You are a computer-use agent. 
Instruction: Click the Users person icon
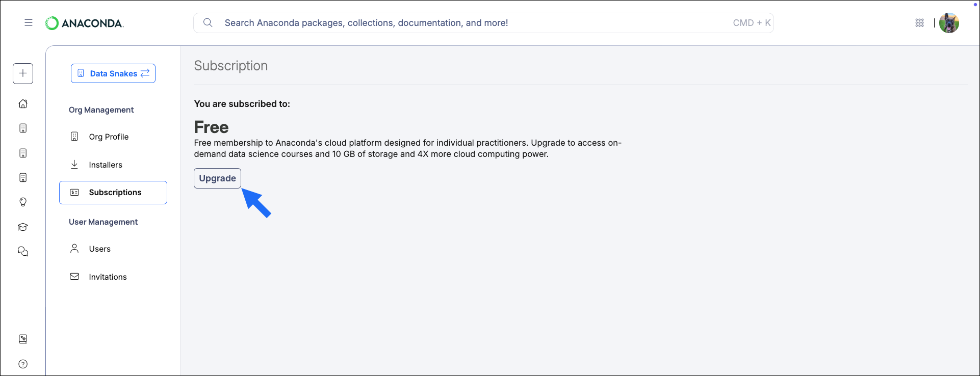coord(74,248)
